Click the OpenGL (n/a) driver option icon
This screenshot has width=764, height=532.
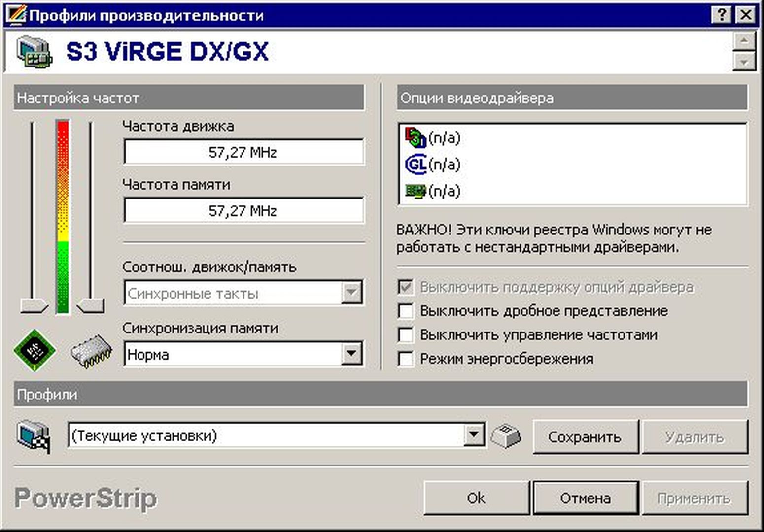pyautogui.click(x=416, y=164)
